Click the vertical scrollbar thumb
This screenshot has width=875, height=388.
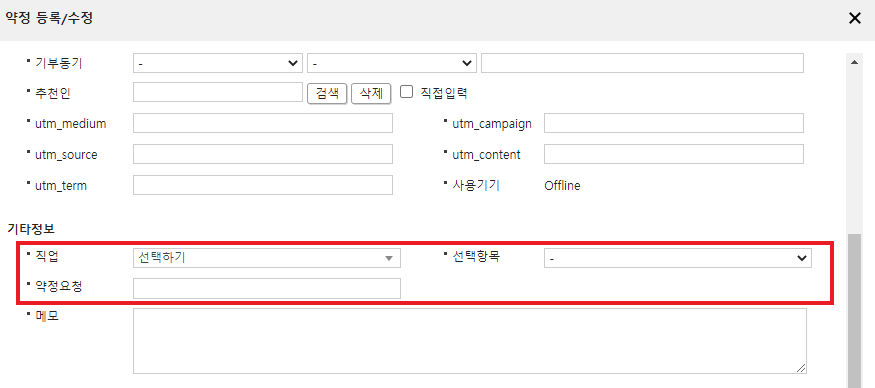tap(854, 311)
